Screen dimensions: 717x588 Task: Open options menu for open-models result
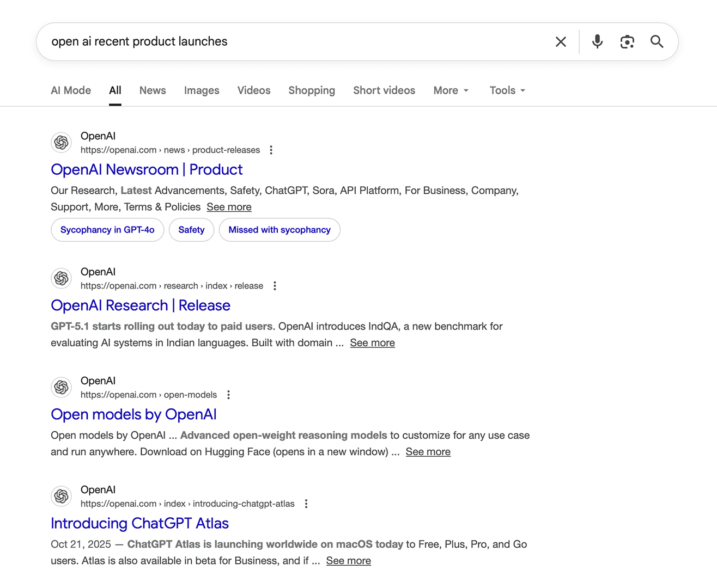[x=228, y=395]
